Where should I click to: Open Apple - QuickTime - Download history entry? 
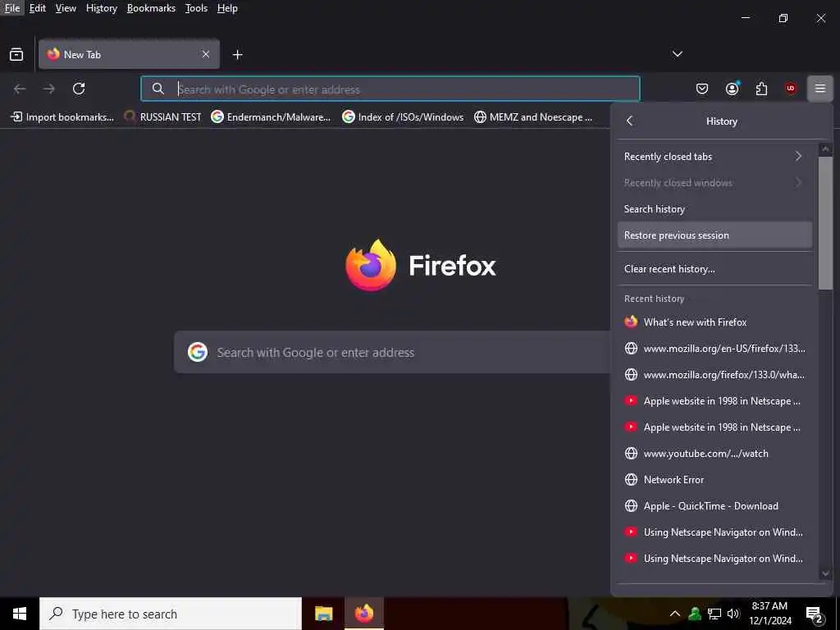pyautogui.click(x=714, y=505)
